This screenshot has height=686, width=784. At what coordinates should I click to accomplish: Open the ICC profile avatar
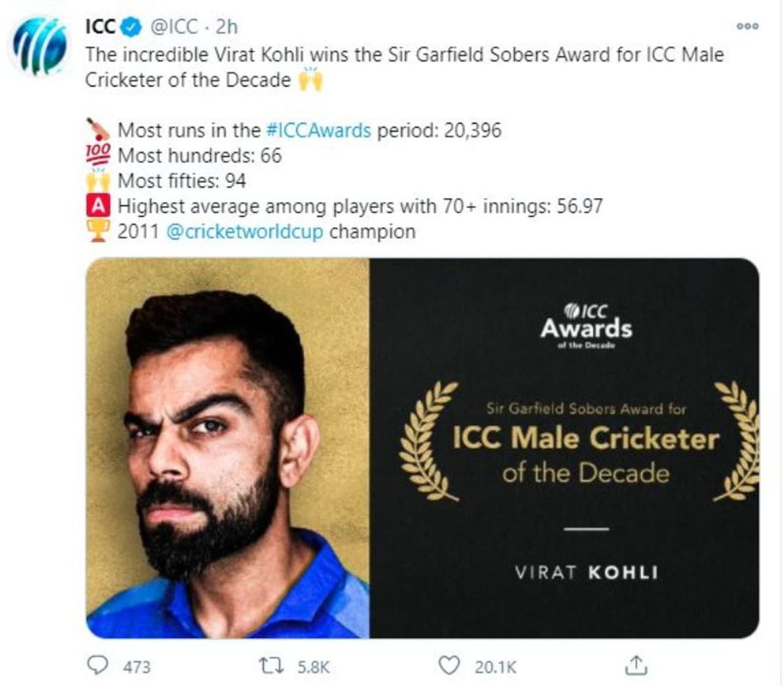39,47
